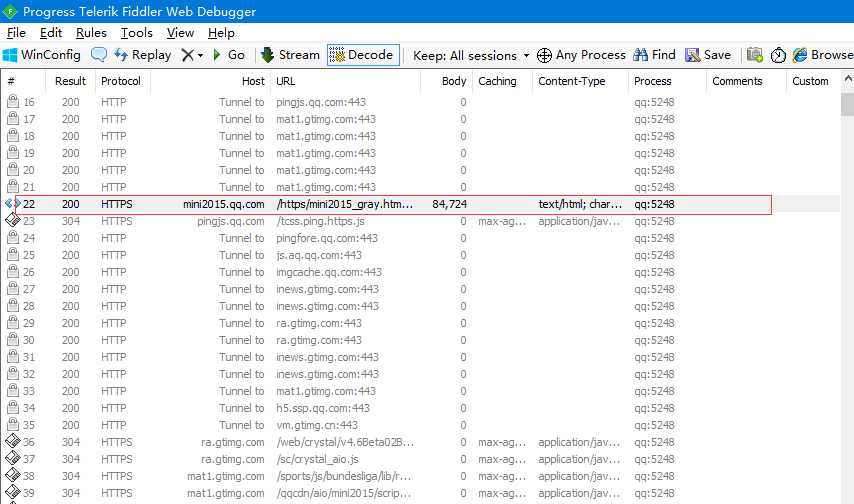Open the File menu

[16, 33]
